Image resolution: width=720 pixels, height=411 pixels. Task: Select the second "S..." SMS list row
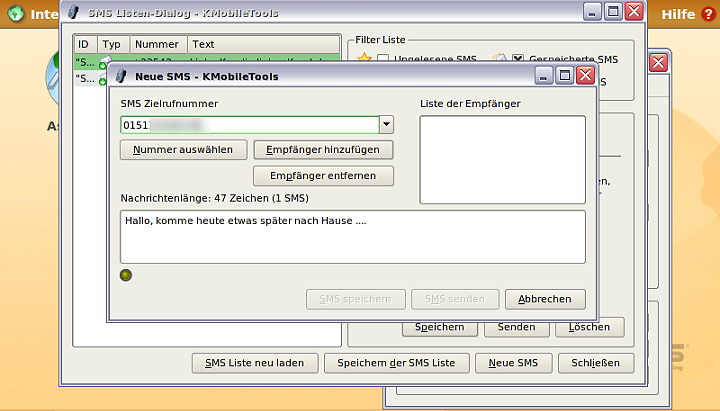[x=90, y=79]
